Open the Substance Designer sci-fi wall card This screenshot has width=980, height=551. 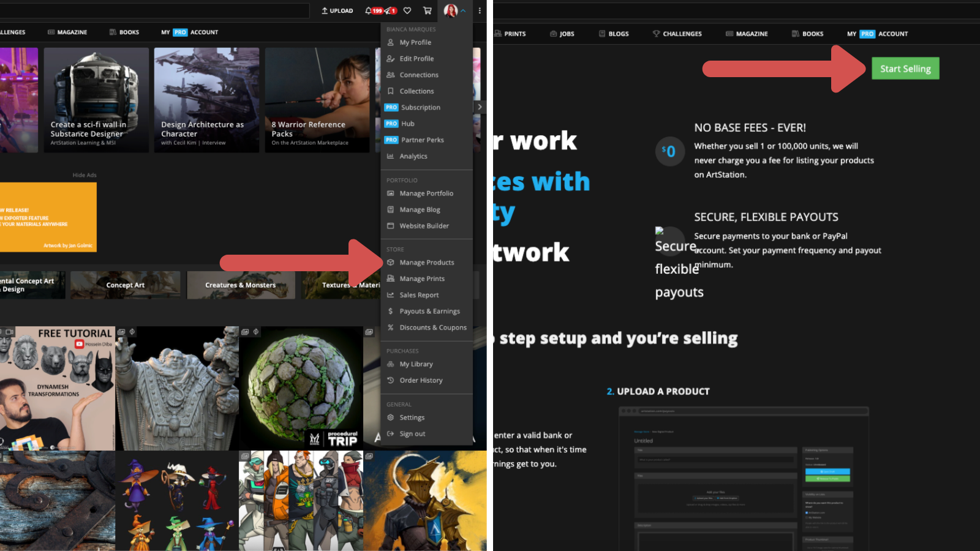[x=96, y=100]
